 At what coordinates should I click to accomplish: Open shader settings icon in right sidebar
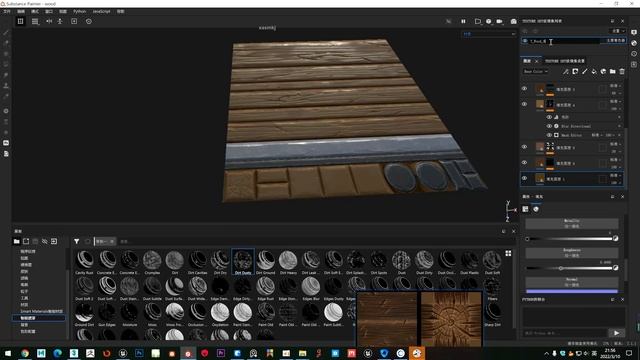pos(634,43)
